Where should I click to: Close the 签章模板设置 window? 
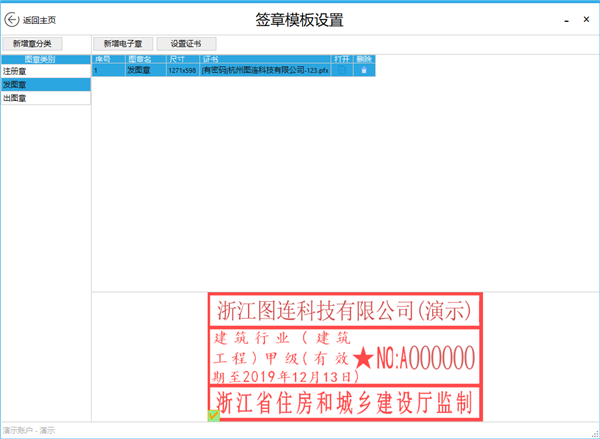(586, 20)
